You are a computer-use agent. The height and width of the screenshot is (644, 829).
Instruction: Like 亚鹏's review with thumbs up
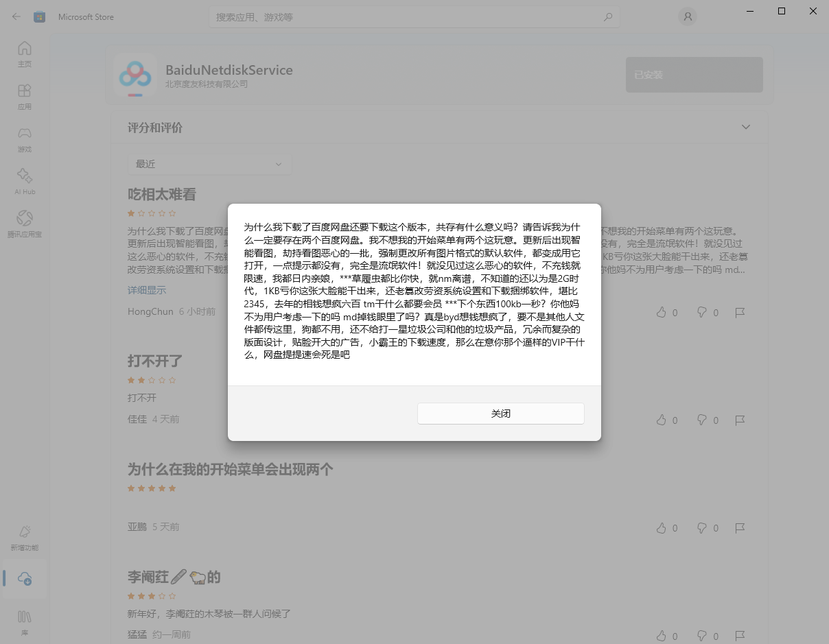(662, 528)
